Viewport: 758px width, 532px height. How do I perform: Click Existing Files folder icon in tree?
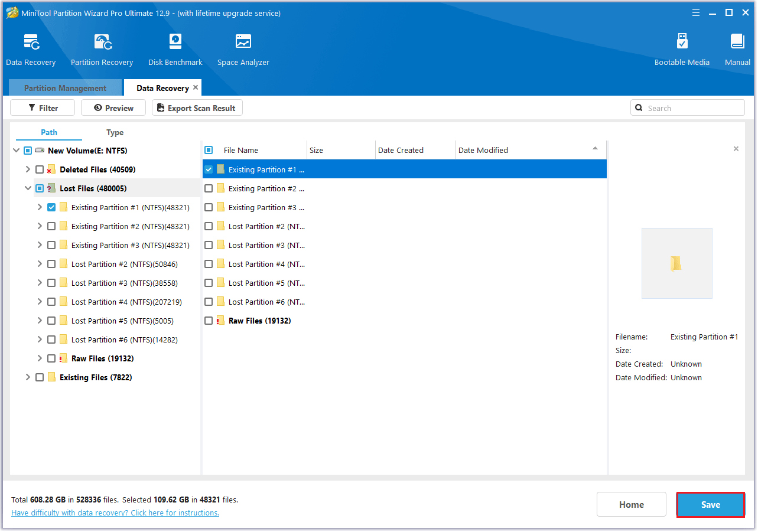point(51,377)
